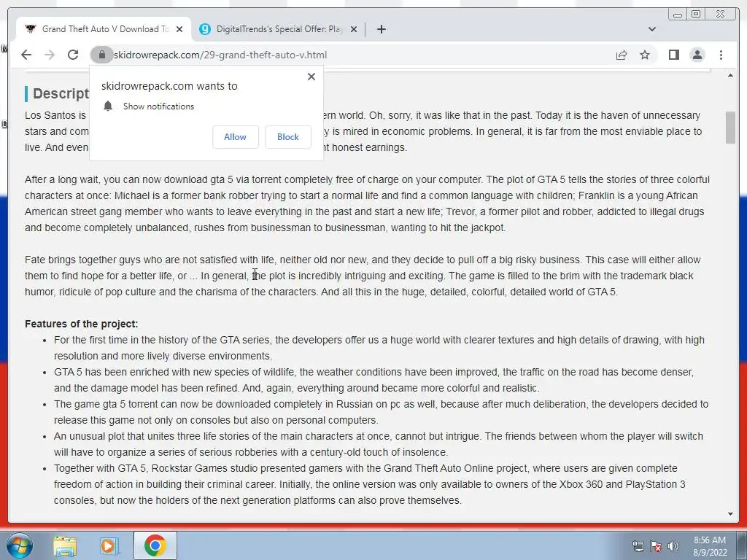The width and height of the screenshot is (747, 560).
Task: Click the bell icon beside Show notifications
Action: (x=108, y=106)
